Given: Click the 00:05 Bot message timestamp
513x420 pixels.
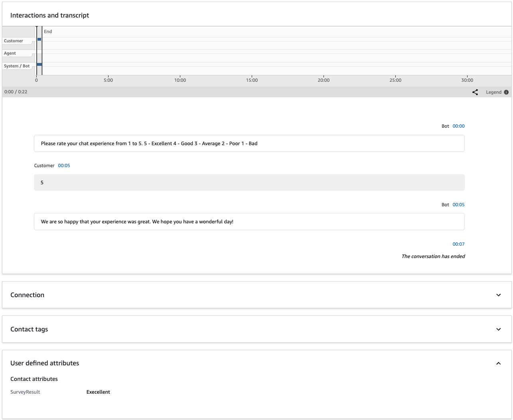Looking at the screenshot, I should point(458,205).
